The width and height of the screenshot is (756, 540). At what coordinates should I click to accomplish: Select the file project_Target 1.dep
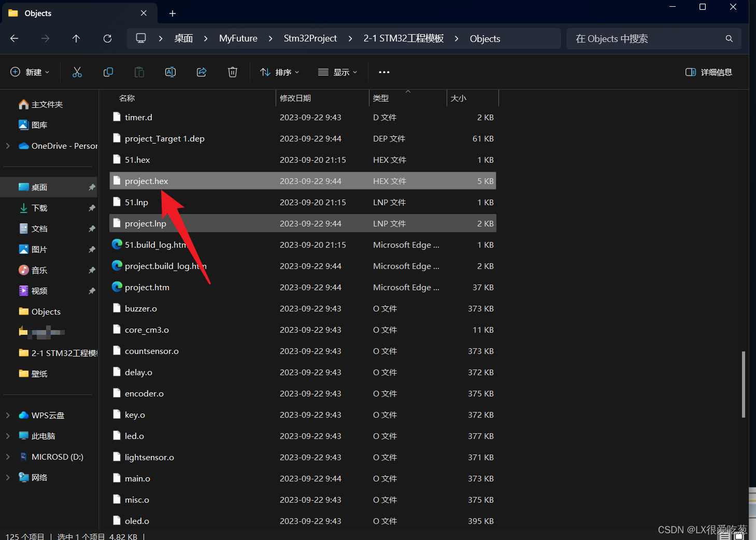click(x=303, y=138)
